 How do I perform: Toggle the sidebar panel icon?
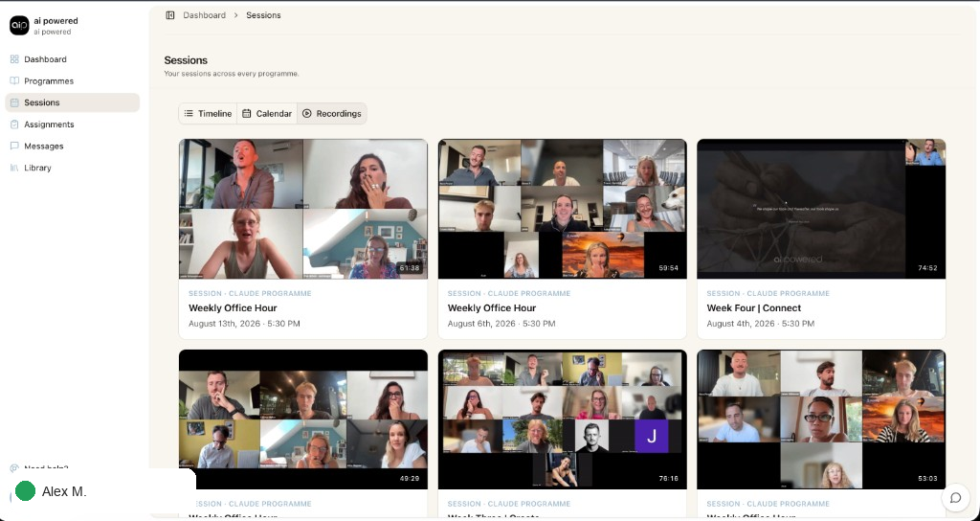click(170, 15)
